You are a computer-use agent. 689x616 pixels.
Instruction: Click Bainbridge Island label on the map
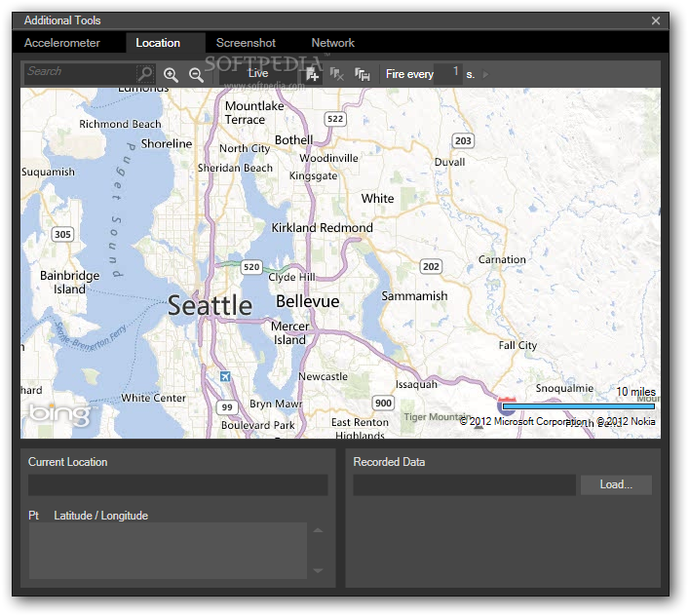click(69, 282)
